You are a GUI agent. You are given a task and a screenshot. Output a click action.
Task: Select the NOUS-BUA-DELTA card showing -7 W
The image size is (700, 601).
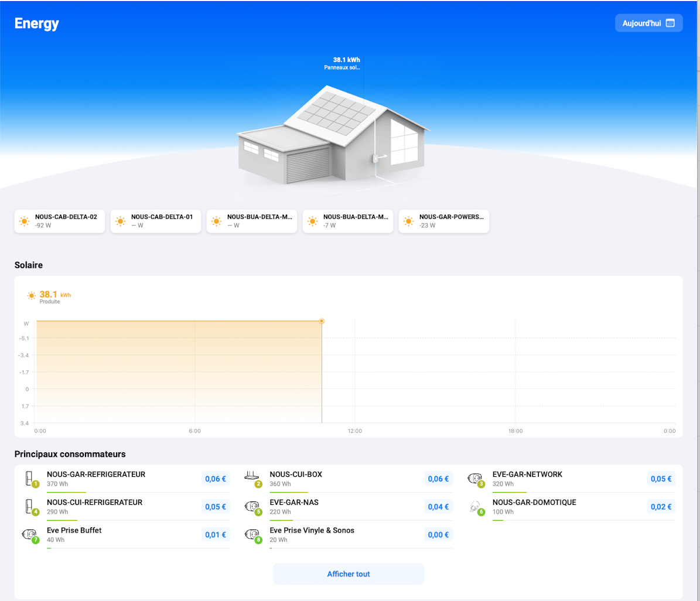point(347,221)
